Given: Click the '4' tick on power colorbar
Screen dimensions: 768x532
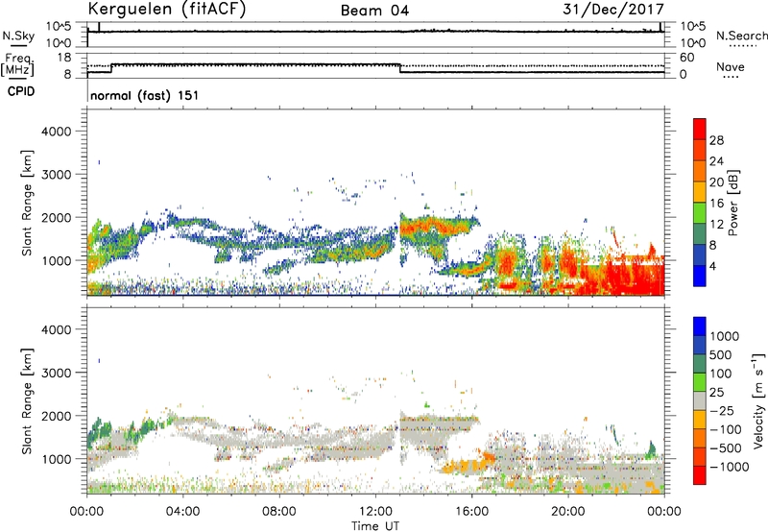Looking at the screenshot, I should [713, 266].
